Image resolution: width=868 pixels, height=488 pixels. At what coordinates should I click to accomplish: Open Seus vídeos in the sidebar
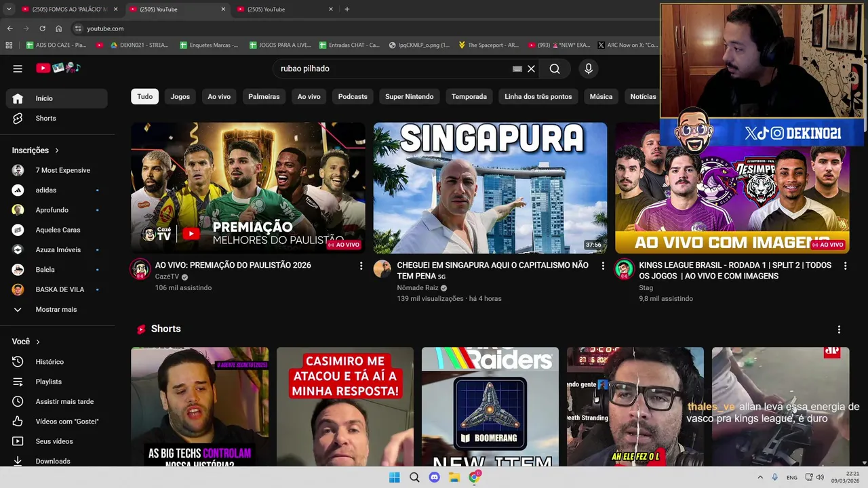(57, 441)
